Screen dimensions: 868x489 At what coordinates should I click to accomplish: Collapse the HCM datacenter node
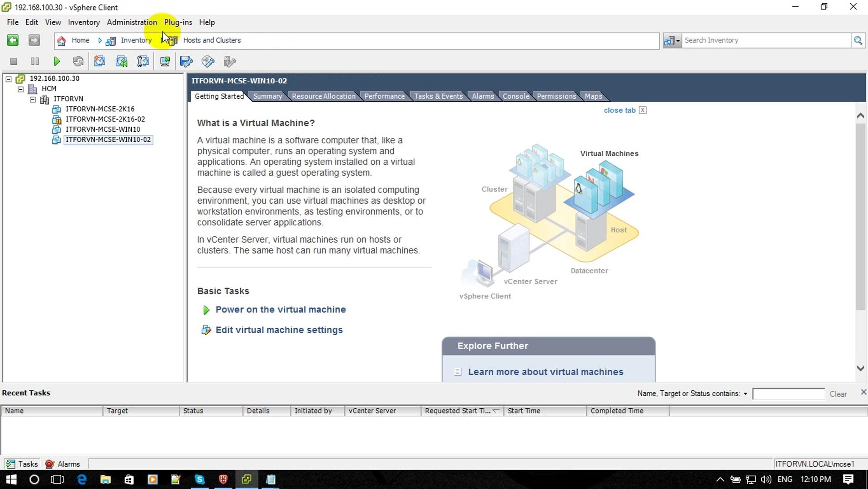[x=21, y=89]
